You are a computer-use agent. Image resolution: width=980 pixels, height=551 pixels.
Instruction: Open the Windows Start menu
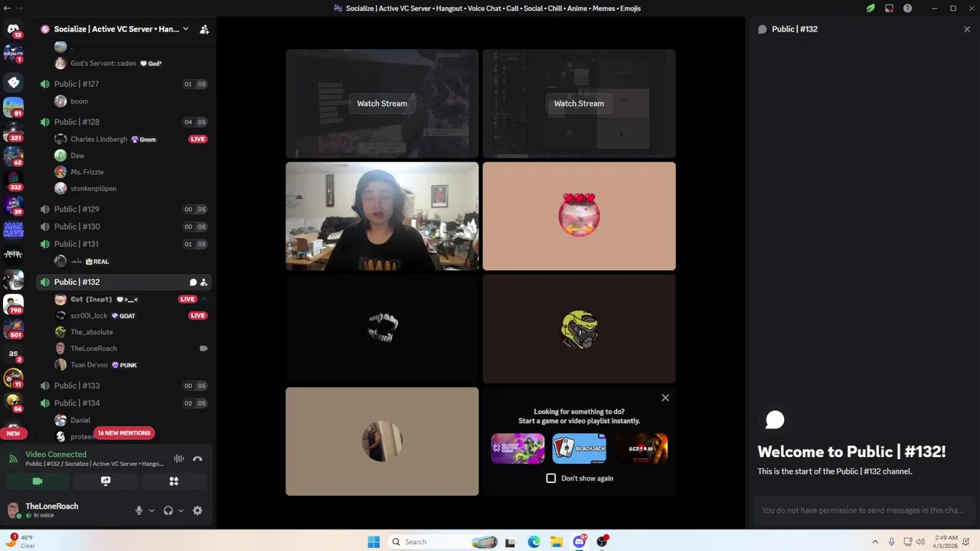pos(374,542)
